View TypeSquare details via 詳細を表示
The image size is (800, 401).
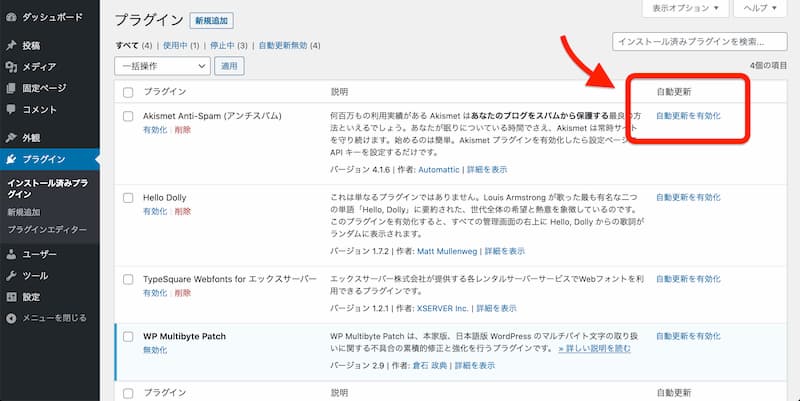[x=496, y=308]
